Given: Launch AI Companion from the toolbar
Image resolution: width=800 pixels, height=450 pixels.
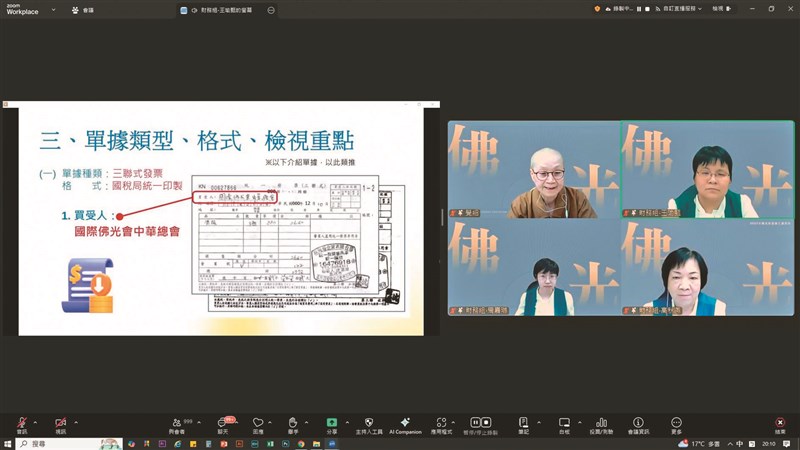Looking at the screenshot, I should point(405,423).
